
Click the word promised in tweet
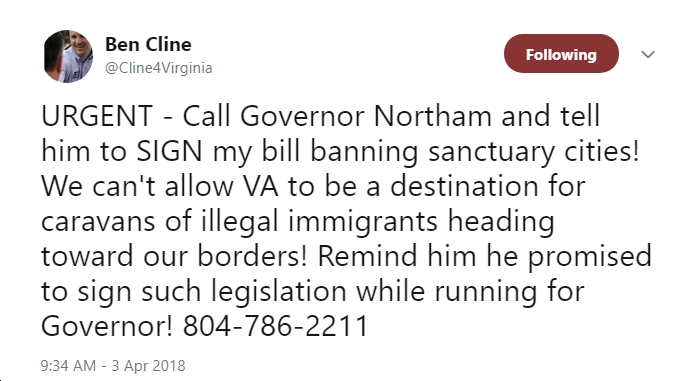590,258
